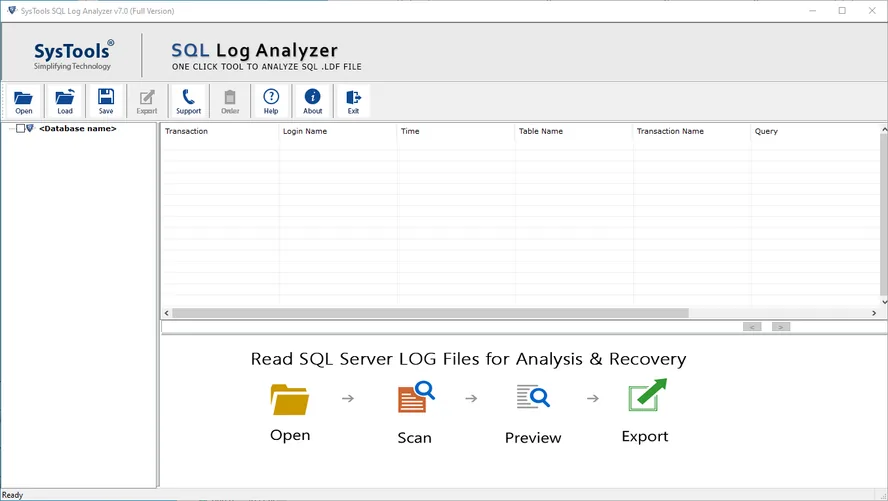
Task: Click the horizontal scrollbar right arrow
Action: click(x=874, y=313)
